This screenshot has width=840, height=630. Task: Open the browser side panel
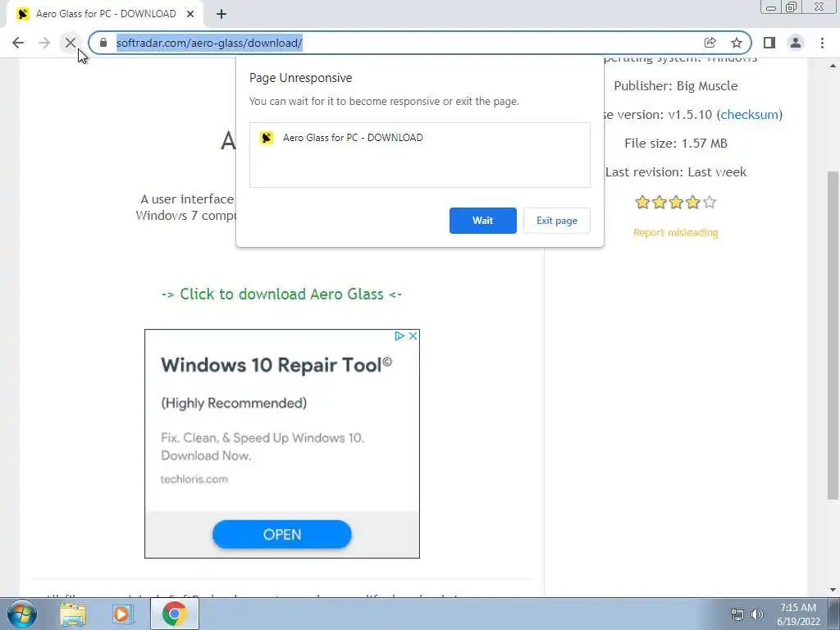click(769, 43)
